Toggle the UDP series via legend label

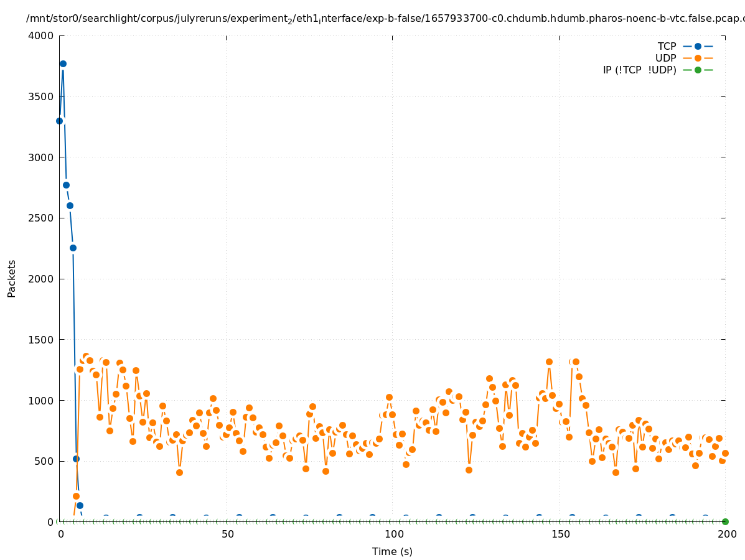coord(665,58)
